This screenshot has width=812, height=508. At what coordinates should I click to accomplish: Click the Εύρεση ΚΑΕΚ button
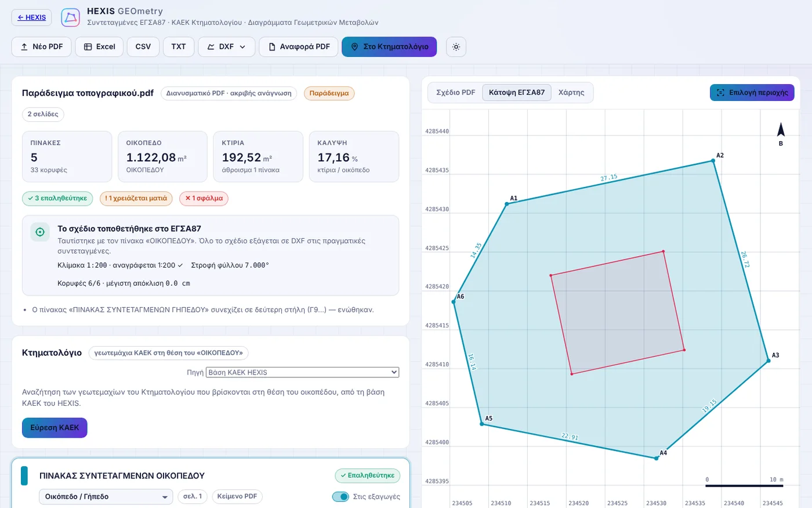[x=55, y=428]
